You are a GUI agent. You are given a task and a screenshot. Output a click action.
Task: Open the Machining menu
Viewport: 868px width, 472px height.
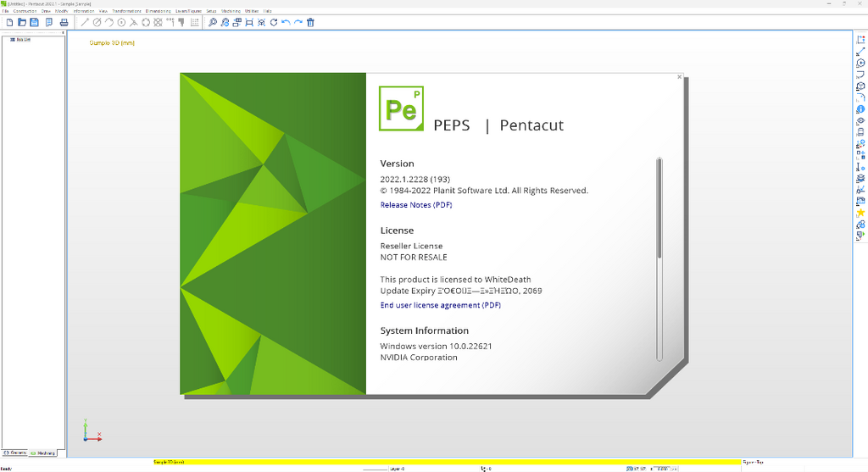pyautogui.click(x=231, y=11)
